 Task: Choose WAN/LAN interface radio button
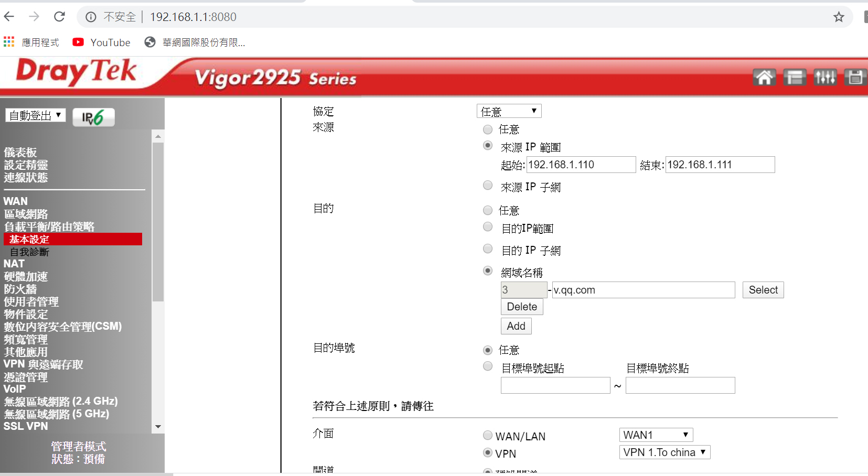pyautogui.click(x=488, y=435)
